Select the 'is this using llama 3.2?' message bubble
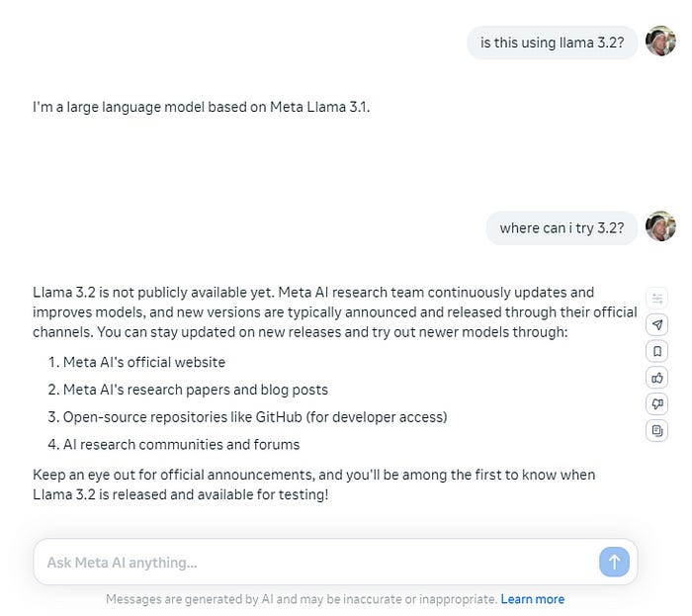The width and height of the screenshot is (692, 616). (552, 43)
